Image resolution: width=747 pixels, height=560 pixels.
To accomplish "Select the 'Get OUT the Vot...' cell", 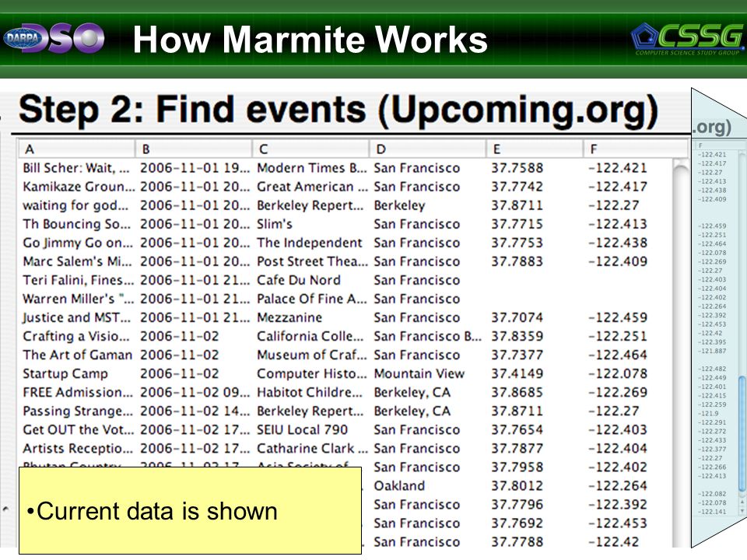I will [x=78, y=429].
